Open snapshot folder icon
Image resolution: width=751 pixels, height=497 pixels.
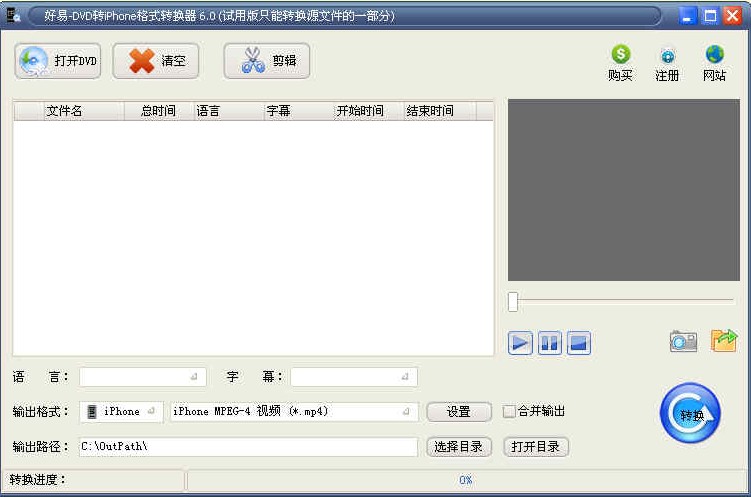pyautogui.click(x=723, y=340)
